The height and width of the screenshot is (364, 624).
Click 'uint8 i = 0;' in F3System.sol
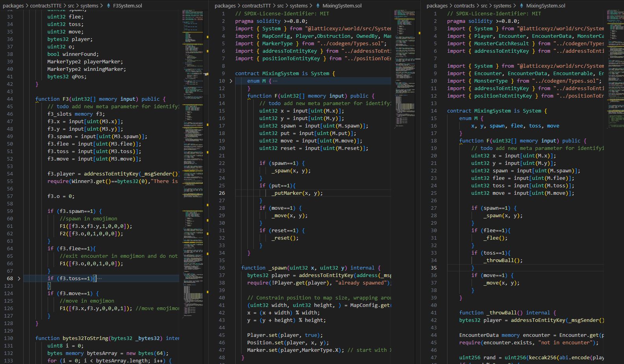(x=65, y=346)
